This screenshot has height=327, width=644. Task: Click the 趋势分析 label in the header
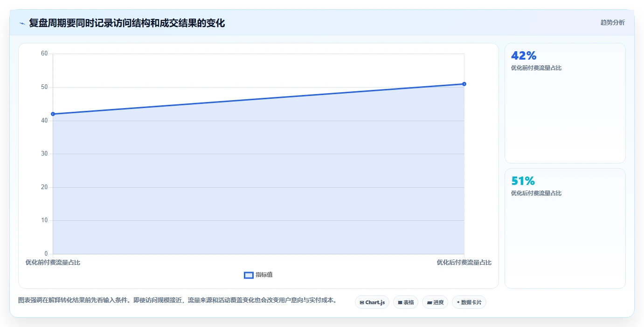tap(612, 22)
